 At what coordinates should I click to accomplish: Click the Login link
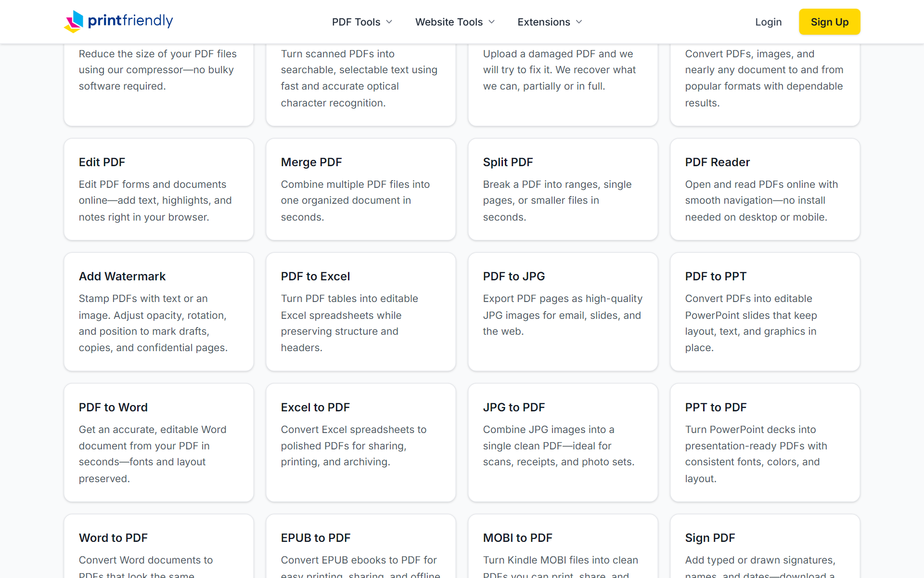click(x=768, y=22)
